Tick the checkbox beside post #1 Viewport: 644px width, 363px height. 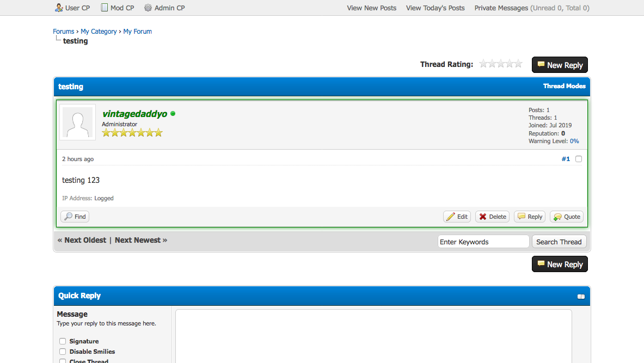[x=579, y=159]
